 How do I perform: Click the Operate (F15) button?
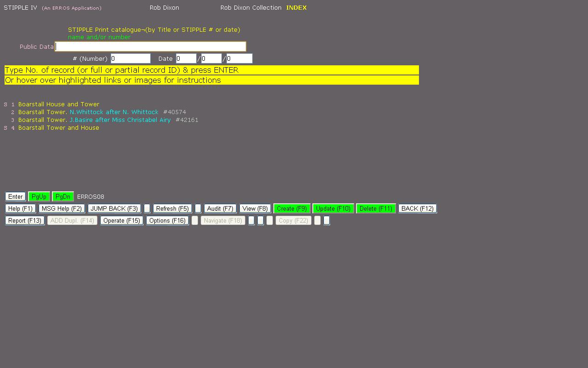pyautogui.click(x=122, y=220)
